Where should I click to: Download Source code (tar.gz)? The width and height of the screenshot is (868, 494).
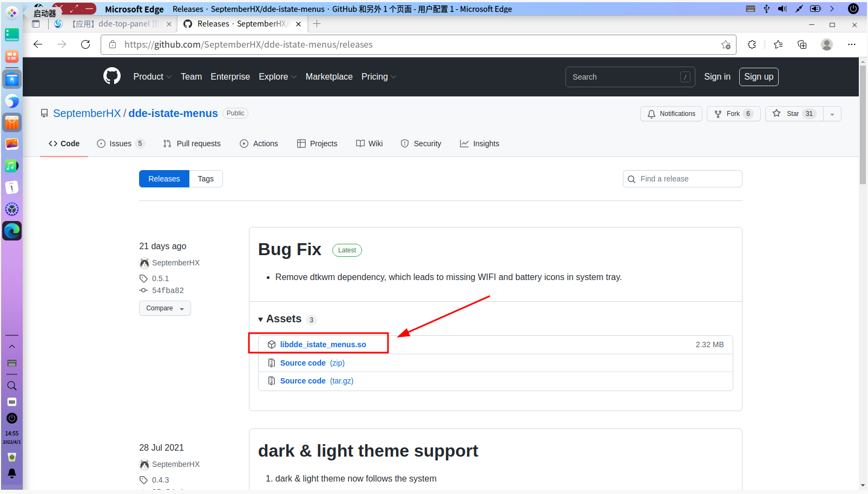pos(317,381)
